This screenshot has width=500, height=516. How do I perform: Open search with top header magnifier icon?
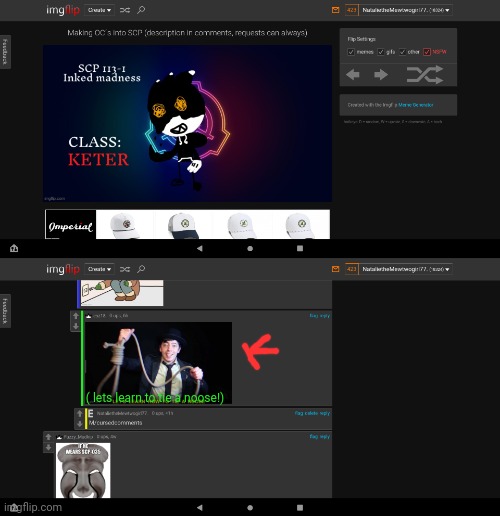141,10
